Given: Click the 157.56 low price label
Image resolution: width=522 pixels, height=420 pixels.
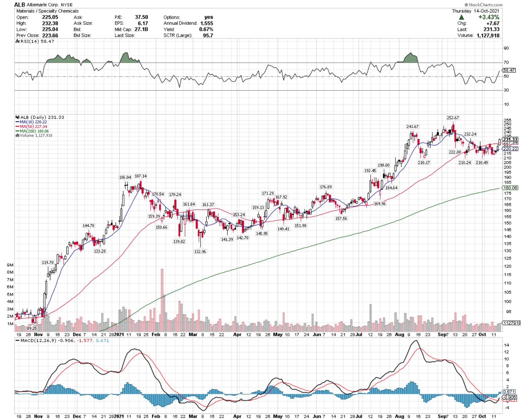Looking at the screenshot, I should (x=341, y=218).
